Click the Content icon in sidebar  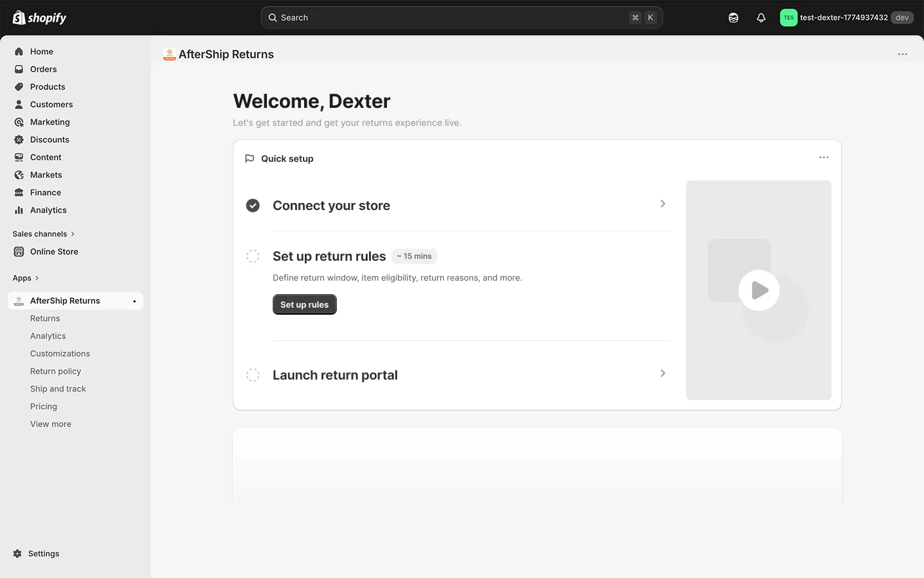[x=19, y=157]
